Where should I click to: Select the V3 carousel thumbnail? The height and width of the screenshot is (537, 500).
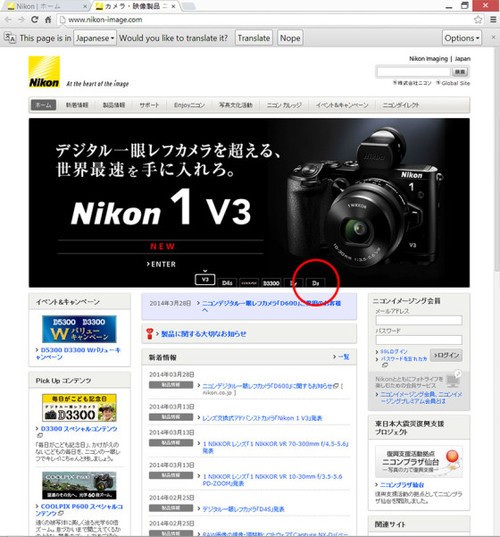205,279
